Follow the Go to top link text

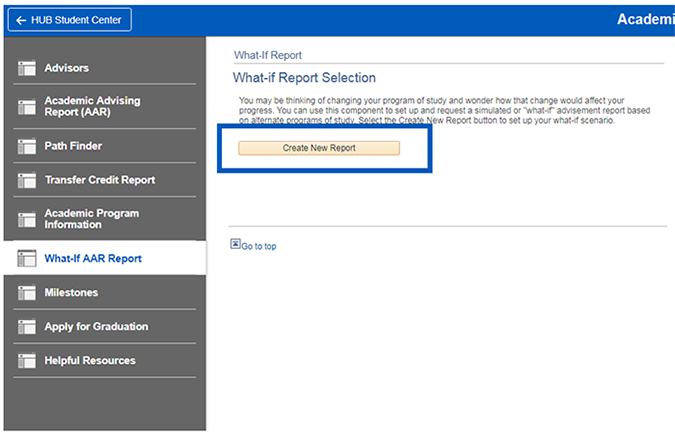[259, 246]
